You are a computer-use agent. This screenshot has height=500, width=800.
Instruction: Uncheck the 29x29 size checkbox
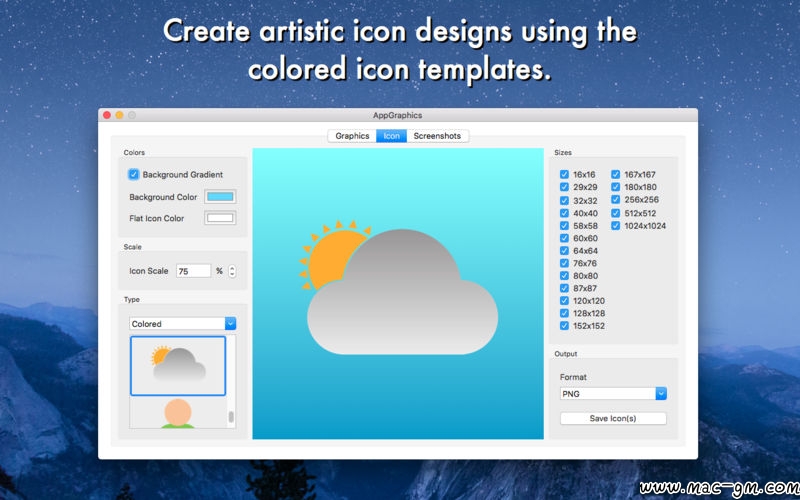tap(564, 187)
